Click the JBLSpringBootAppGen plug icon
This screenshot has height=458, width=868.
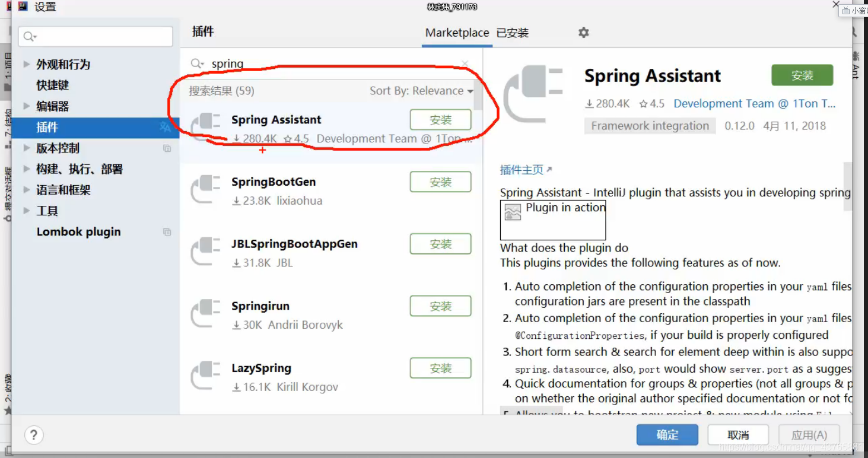(x=206, y=252)
